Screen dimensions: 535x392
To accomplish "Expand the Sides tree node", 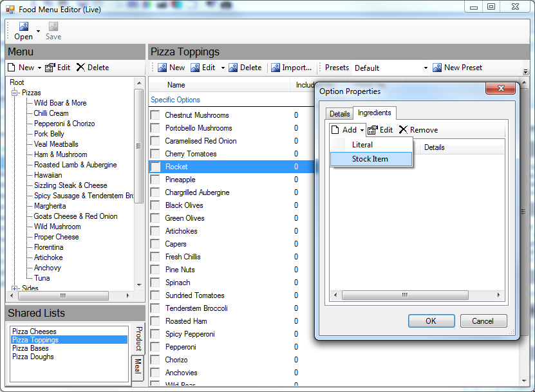I will (15, 288).
